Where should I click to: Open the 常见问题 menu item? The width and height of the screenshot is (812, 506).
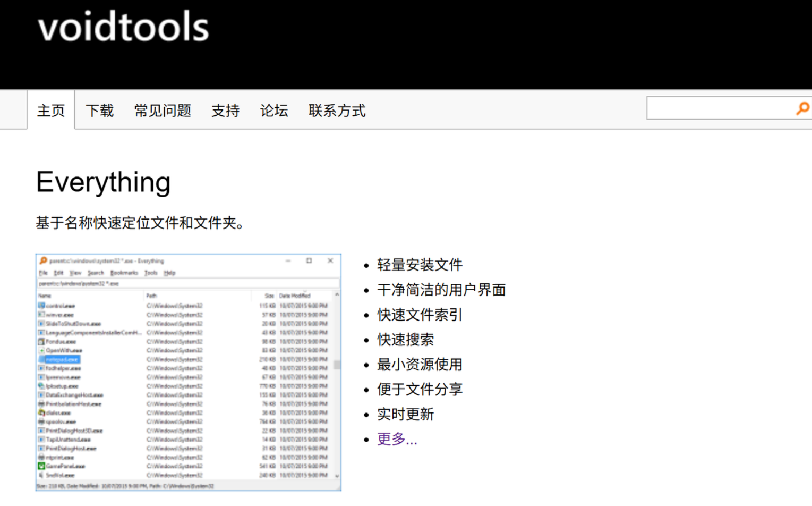tap(163, 111)
